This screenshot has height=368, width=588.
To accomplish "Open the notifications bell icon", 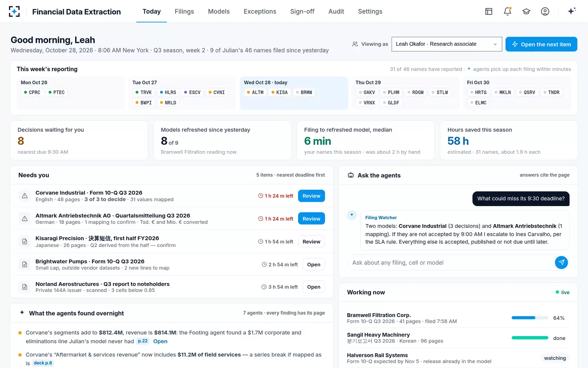I will pos(508,11).
